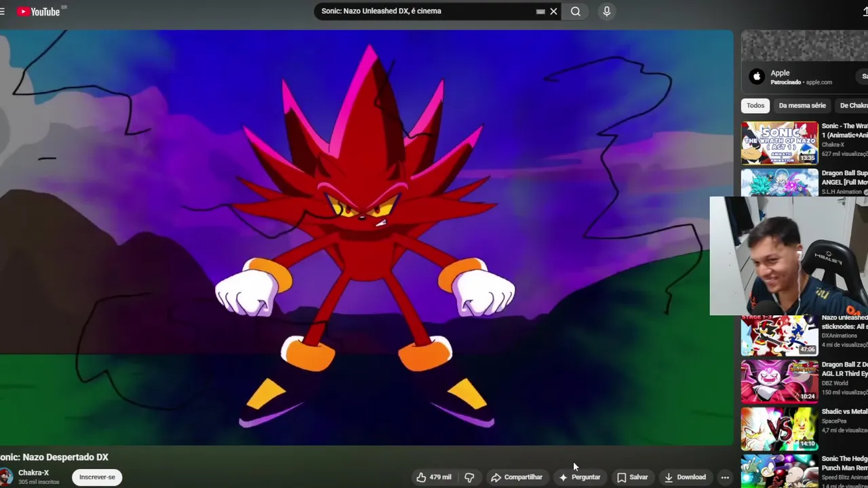Screen dimensions: 868x488
Task: Open more actions three-dot menu
Action: (x=725, y=477)
